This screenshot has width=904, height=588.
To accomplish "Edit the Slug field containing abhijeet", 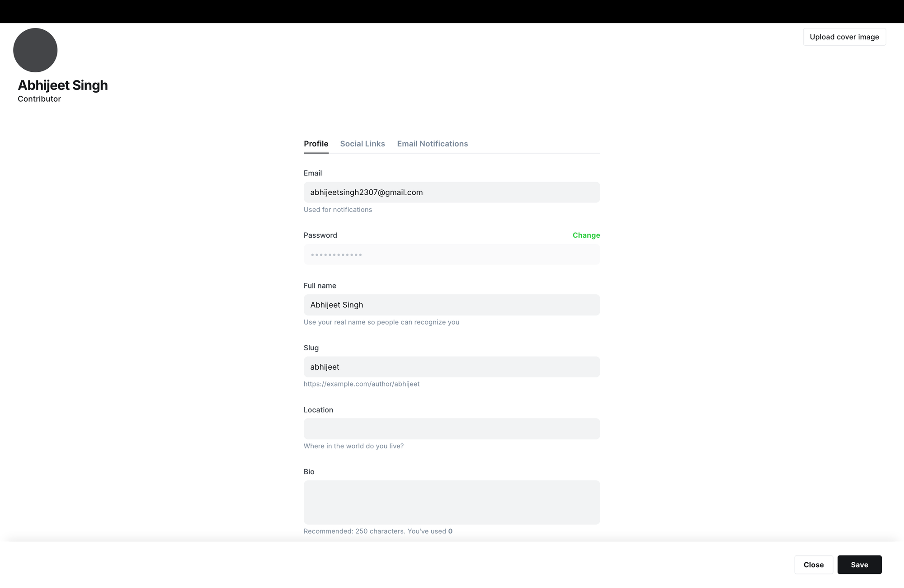I will (451, 367).
